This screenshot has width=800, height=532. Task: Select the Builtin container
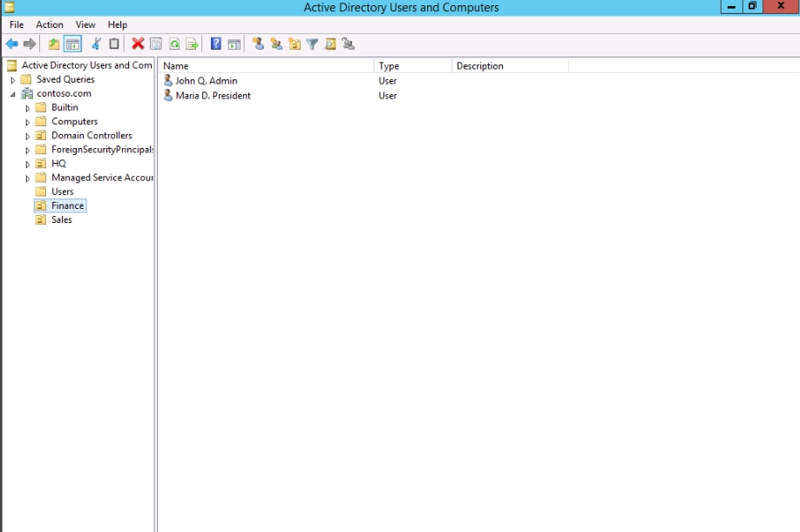pos(64,107)
